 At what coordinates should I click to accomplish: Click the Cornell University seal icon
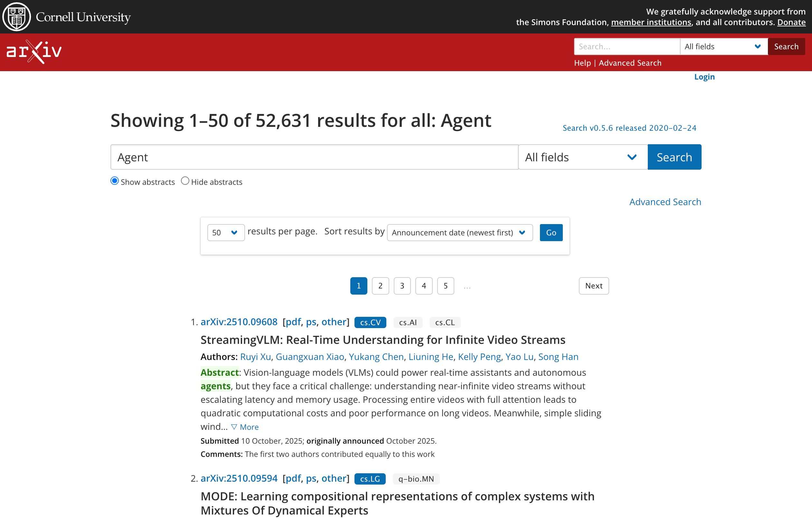pyautogui.click(x=16, y=16)
